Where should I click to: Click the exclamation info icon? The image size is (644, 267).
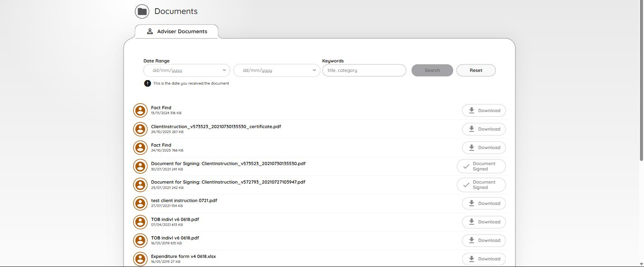coord(147,83)
